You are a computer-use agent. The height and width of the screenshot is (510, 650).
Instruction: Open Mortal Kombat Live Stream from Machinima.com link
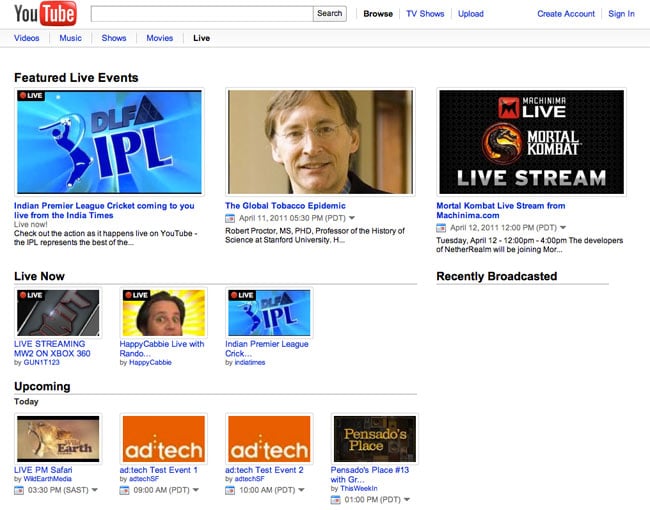tap(501, 210)
